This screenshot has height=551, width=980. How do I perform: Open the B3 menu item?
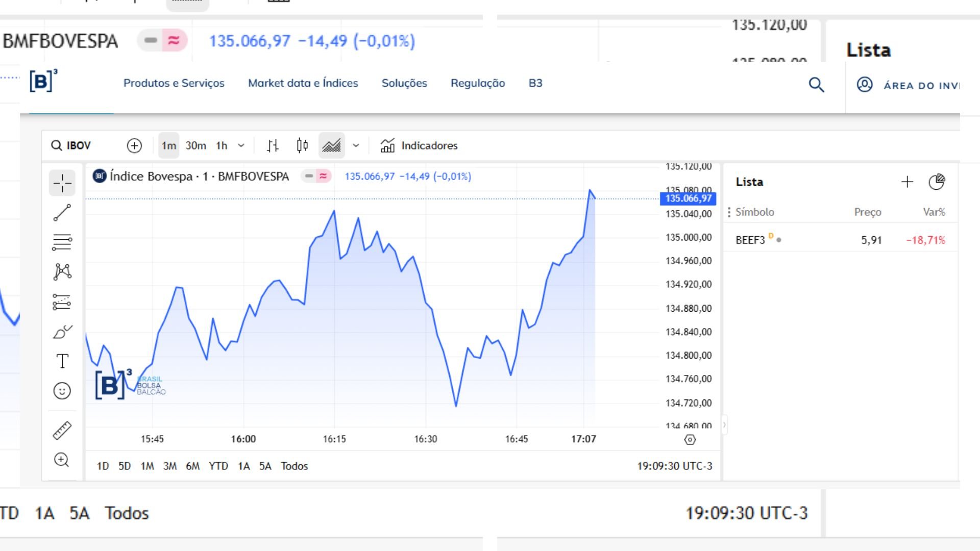535,83
